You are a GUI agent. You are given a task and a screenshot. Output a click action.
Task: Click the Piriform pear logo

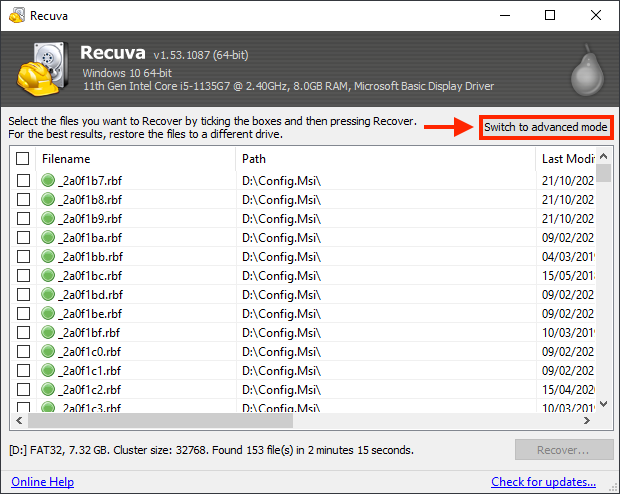coord(587,70)
